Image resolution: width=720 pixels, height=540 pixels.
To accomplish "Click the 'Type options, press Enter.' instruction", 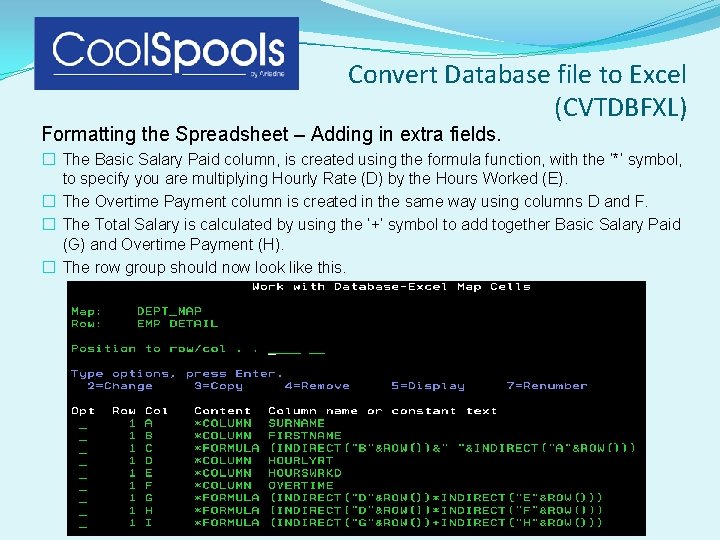I will 177,374.
